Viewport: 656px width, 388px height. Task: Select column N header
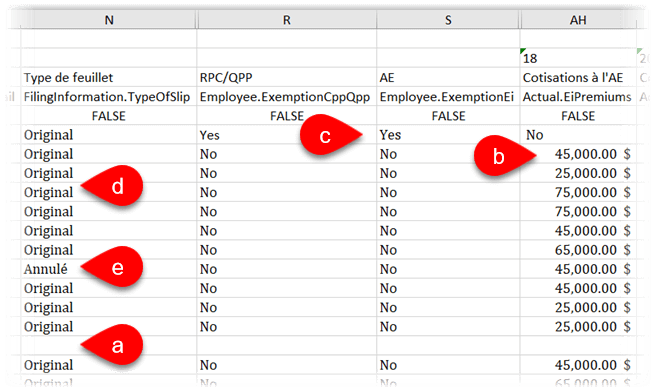(109, 20)
